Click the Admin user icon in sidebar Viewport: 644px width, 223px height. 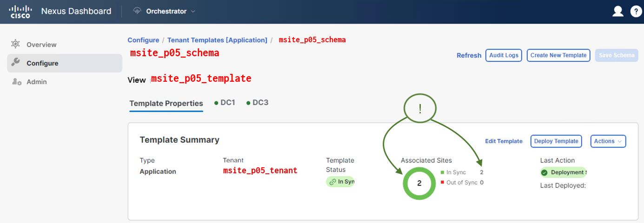coord(16,82)
